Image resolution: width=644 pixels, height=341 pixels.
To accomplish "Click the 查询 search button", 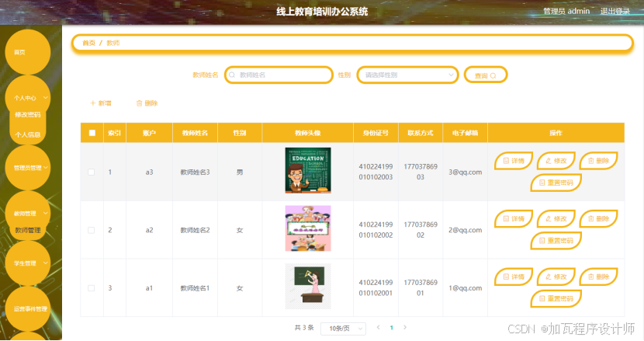I will [x=486, y=75].
